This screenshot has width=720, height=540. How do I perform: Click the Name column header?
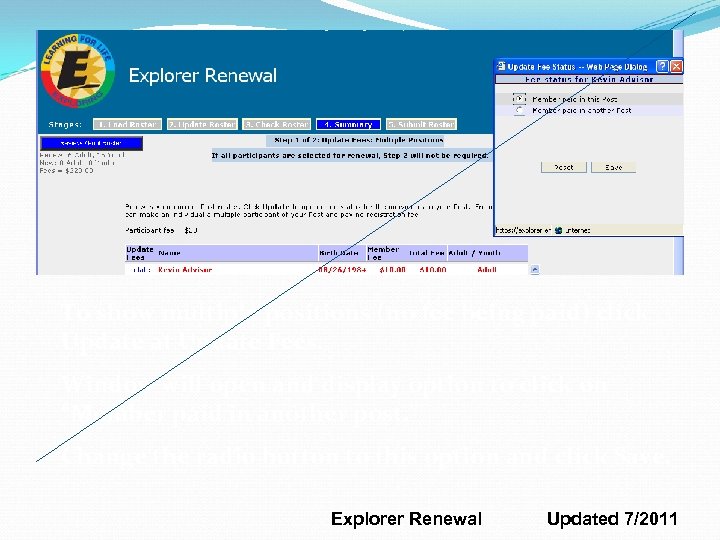pyautogui.click(x=169, y=253)
